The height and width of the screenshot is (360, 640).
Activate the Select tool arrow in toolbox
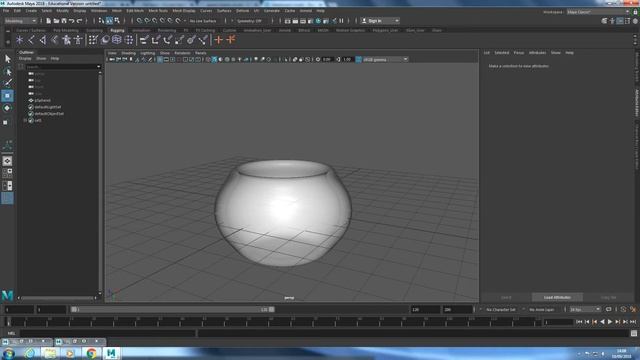click(7, 59)
